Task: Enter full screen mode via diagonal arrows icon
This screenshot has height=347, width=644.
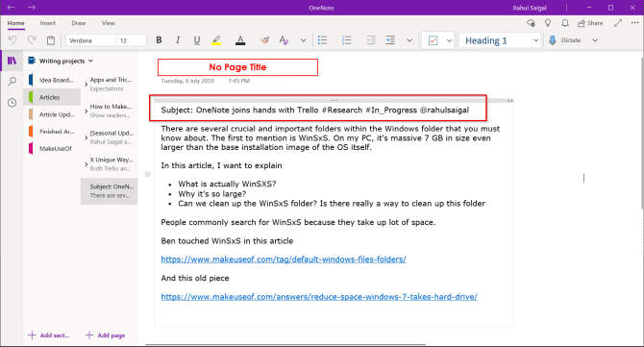Action: pyautogui.click(x=618, y=23)
